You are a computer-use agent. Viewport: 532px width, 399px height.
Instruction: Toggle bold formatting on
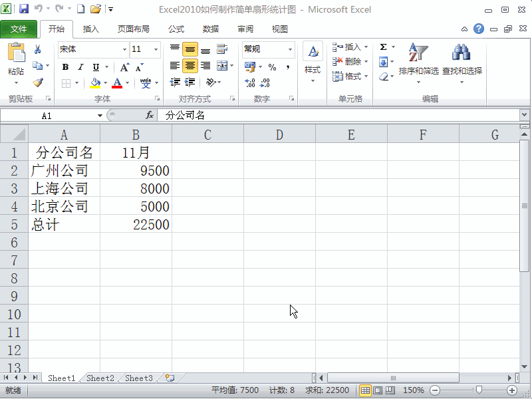[65, 67]
